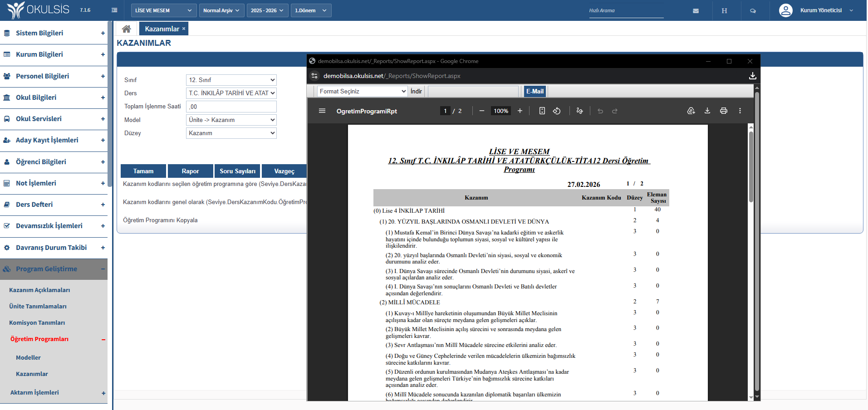Download the PDF from viewer toolbar
This screenshot has width=868, height=410.
click(x=707, y=111)
